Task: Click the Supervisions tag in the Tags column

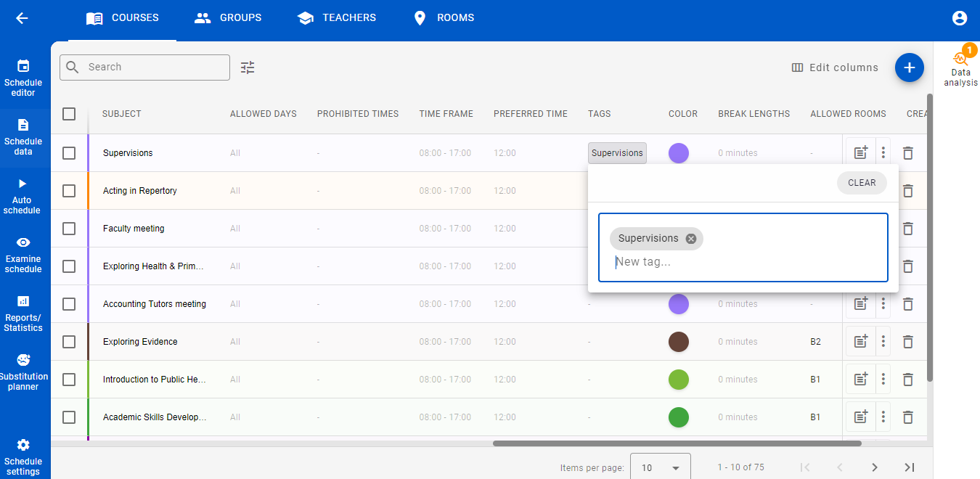Action: pos(617,153)
